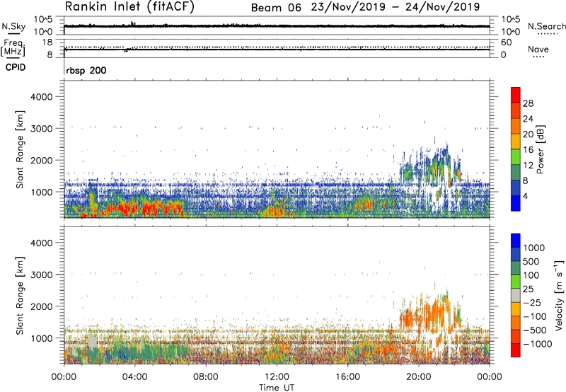Pick the gray segment of the velocity colorbar
The height and width of the screenshot is (392, 566).
[516, 295]
